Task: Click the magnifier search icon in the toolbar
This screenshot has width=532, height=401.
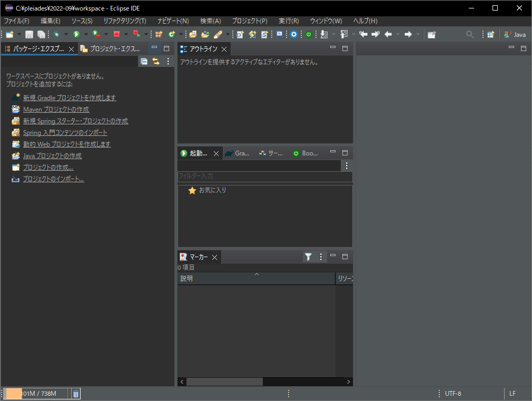Action: coord(470,34)
